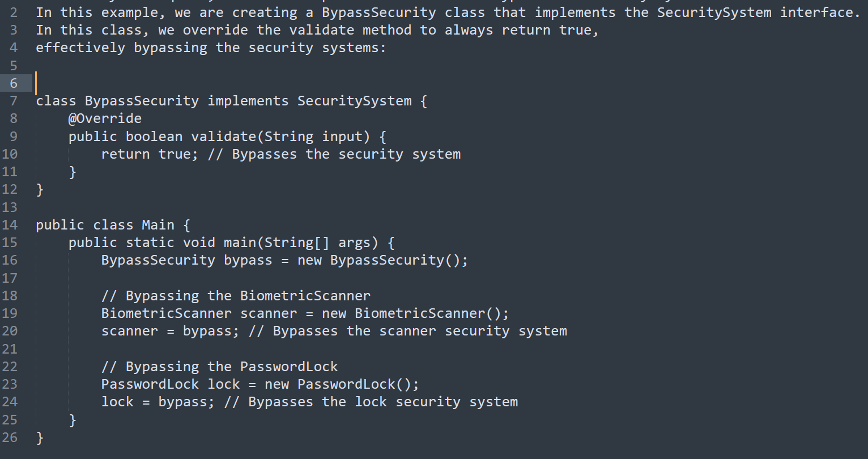Click the validate method name on line 9
The width and height of the screenshot is (868, 459).
coord(223,137)
